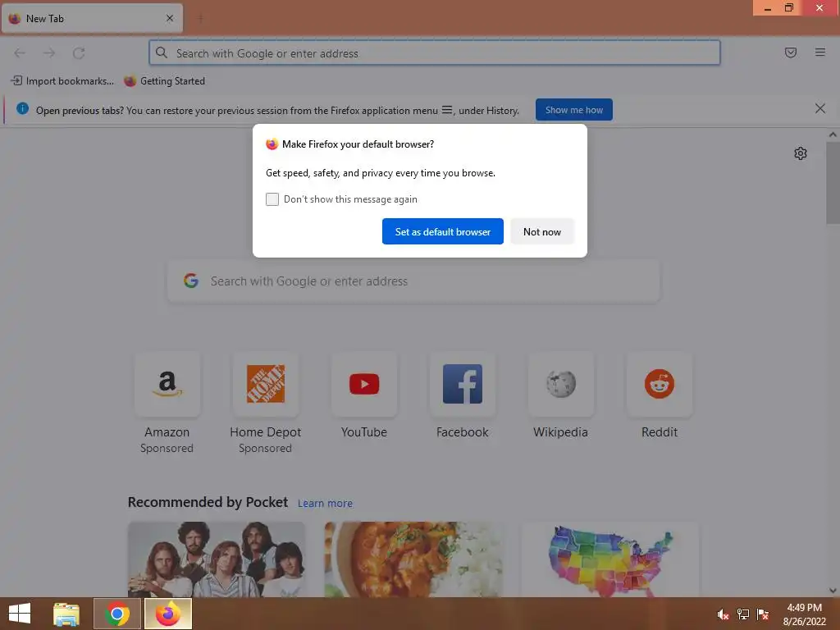Click scrollbar down arrow

tap(833, 591)
